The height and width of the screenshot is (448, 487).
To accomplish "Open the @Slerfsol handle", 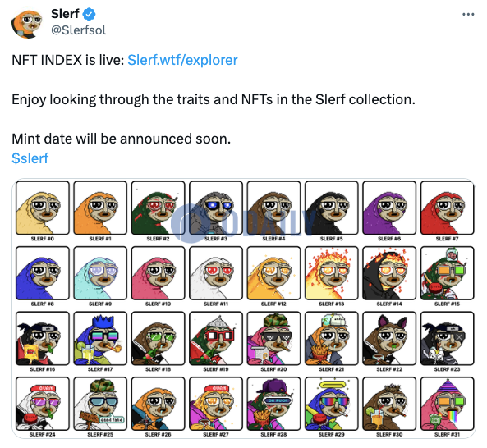I will pyautogui.click(x=78, y=30).
